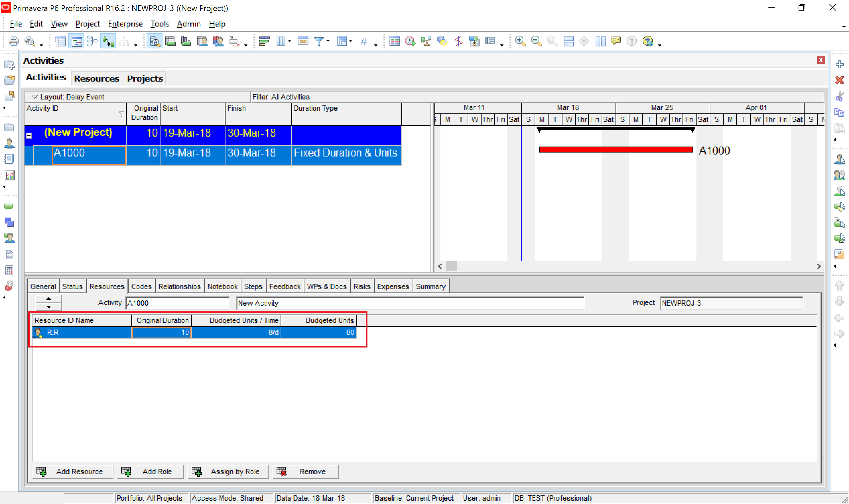Click the Add Resource button
Screen dimensions: 849x504
(x=73, y=472)
